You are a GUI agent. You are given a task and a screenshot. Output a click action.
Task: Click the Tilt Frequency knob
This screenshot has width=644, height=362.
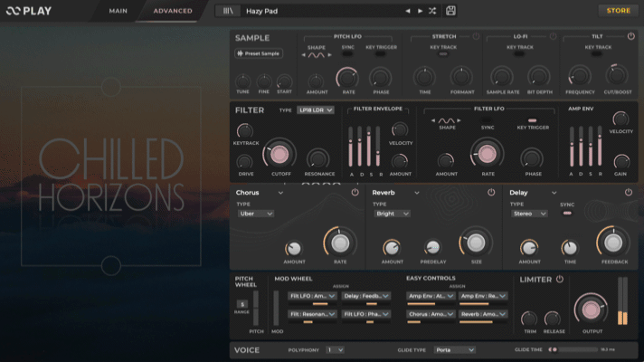[580, 76]
